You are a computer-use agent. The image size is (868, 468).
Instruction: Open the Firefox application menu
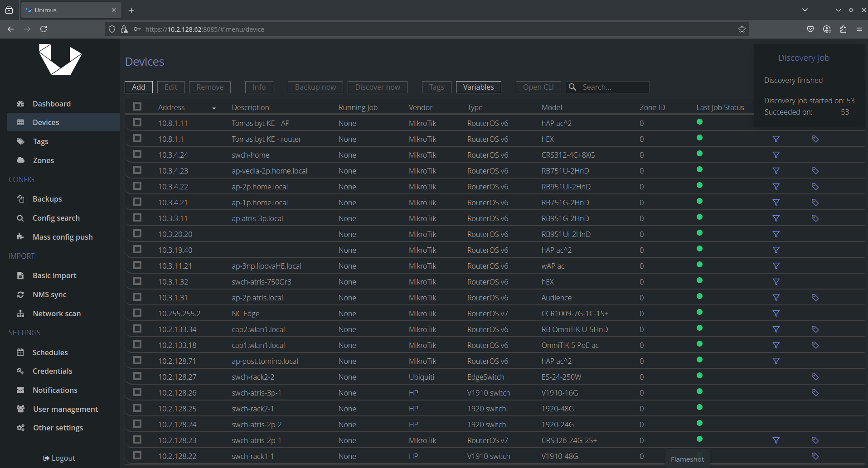(x=859, y=29)
